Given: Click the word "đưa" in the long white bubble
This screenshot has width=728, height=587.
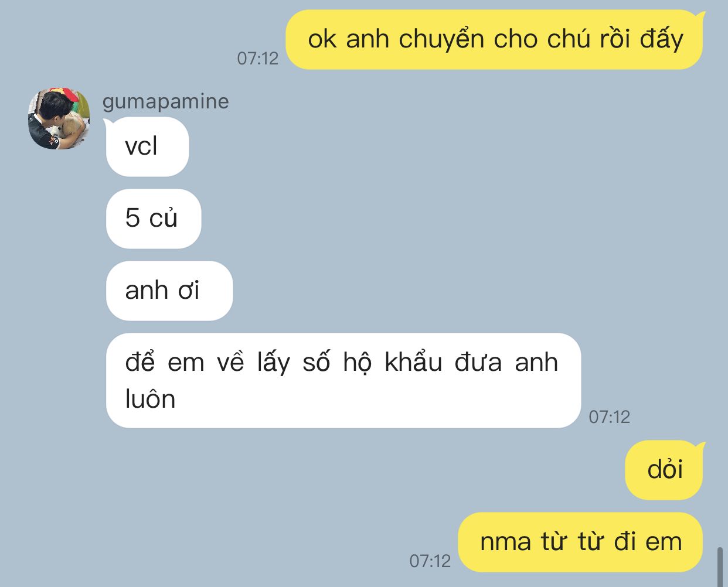Looking at the screenshot, I should click(478, 363).
